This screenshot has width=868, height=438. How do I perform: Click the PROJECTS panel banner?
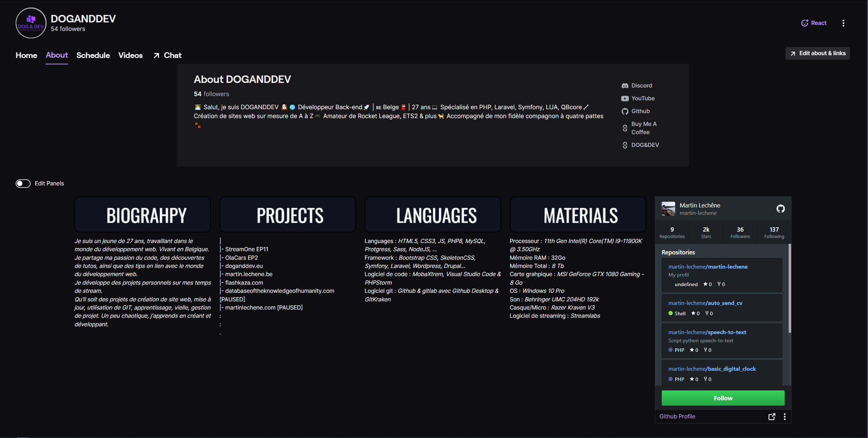[288, 215]
